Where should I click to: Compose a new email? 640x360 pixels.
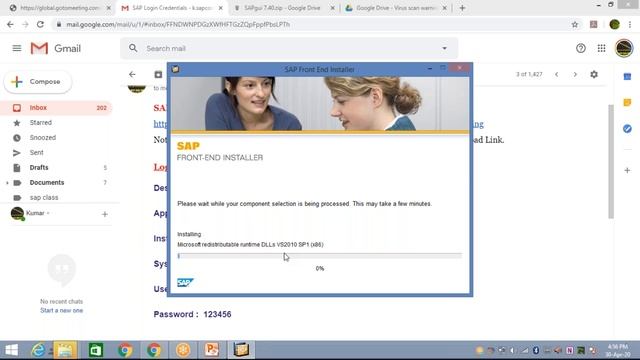tap(38, 82)
